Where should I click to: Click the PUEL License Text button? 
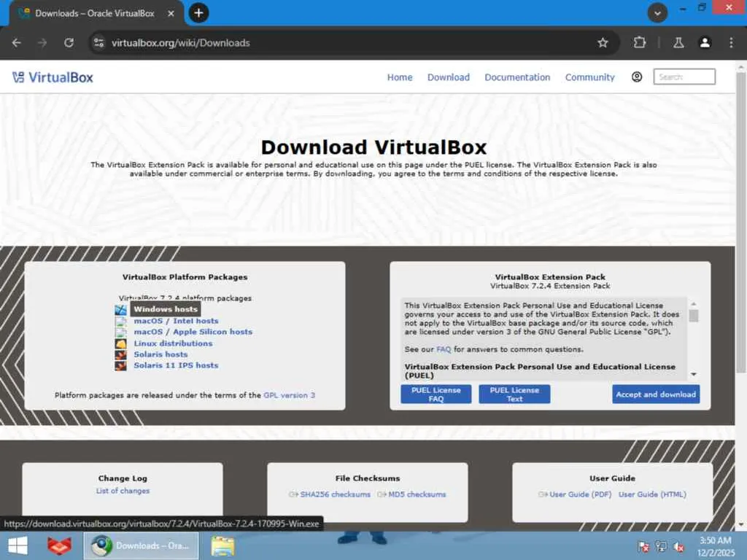tap(514, 394)
